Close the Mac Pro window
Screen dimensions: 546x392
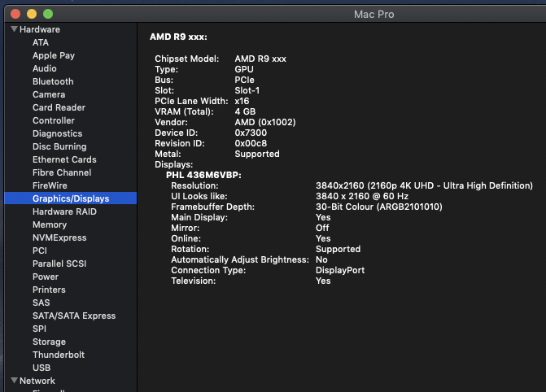[x=15, y=14]
